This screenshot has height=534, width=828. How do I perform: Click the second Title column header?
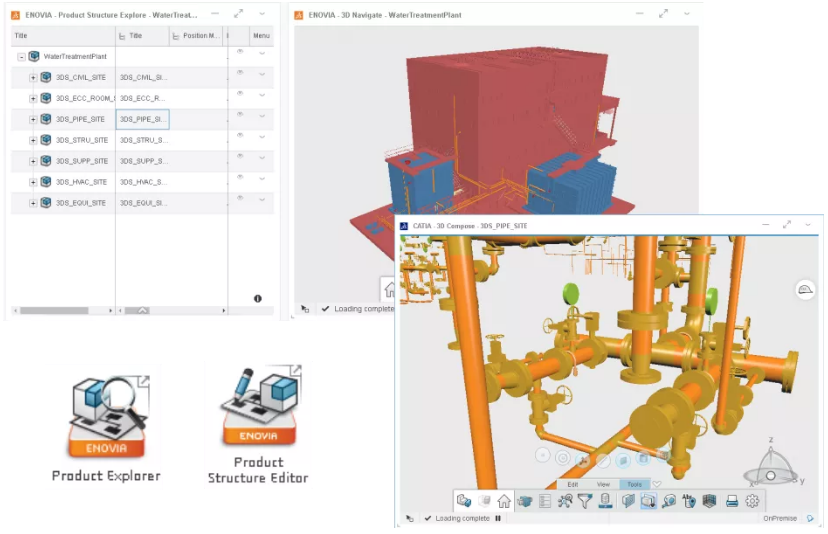pyautogui.click(x=142, y=36)
